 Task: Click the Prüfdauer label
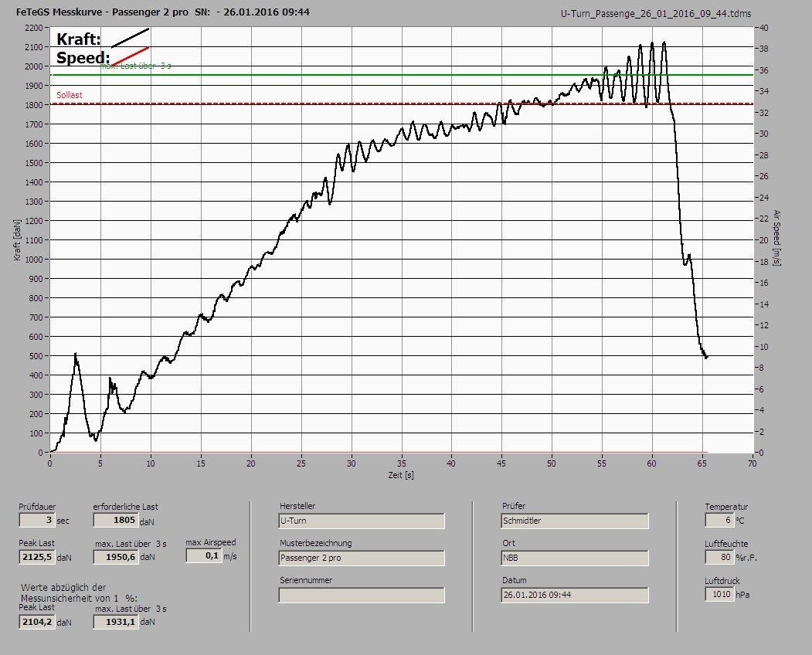coord(37,507)
